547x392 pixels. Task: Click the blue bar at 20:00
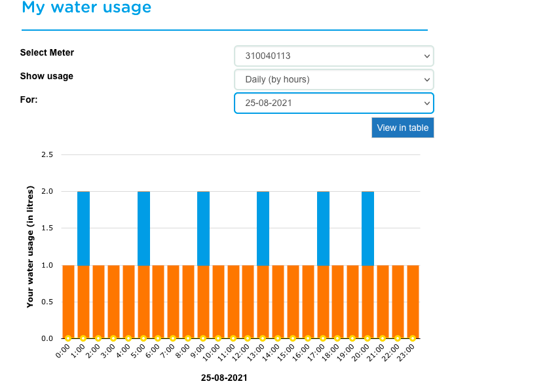368,228
